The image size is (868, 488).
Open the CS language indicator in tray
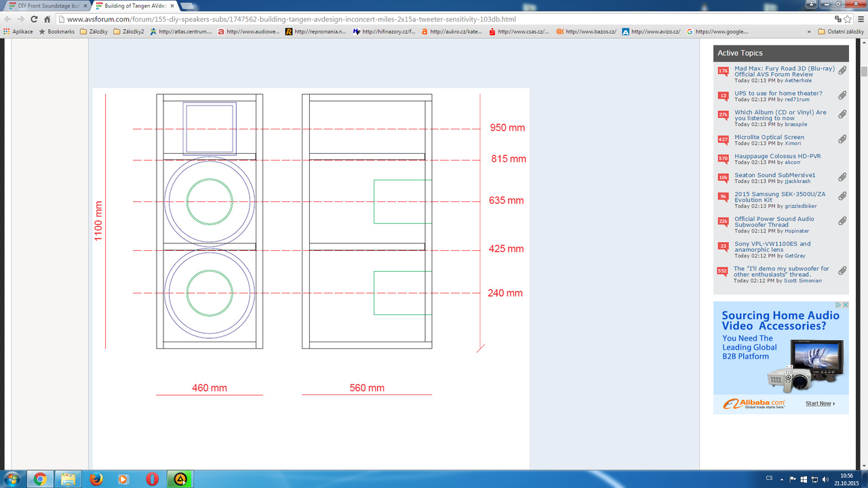(769, 479)
